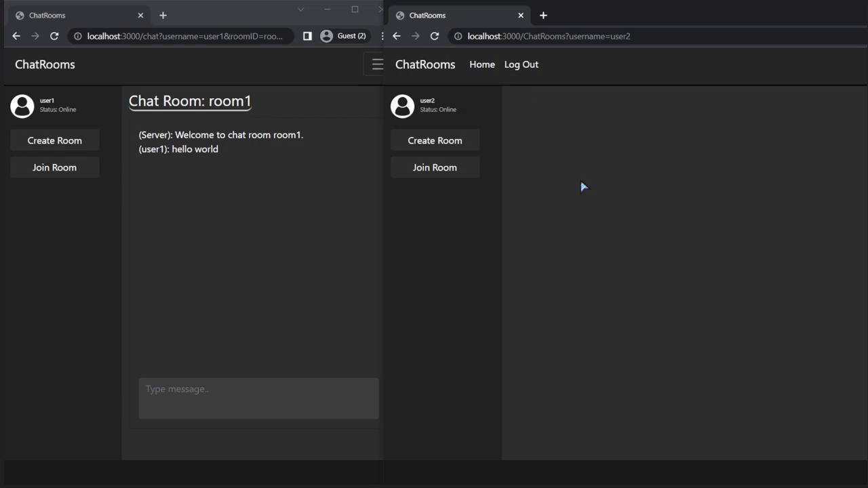Click the forward arrow in the left window

(35, 36)
